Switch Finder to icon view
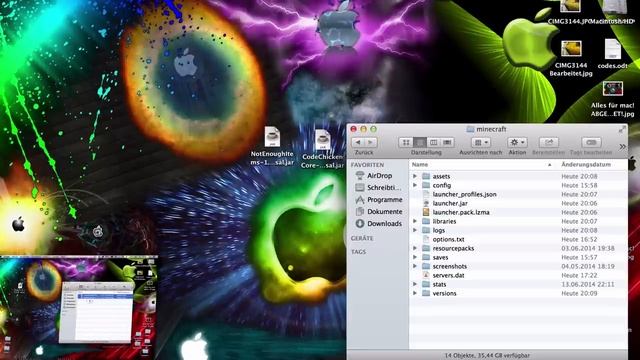Screen dimensions: 640x360 (406, 142)
